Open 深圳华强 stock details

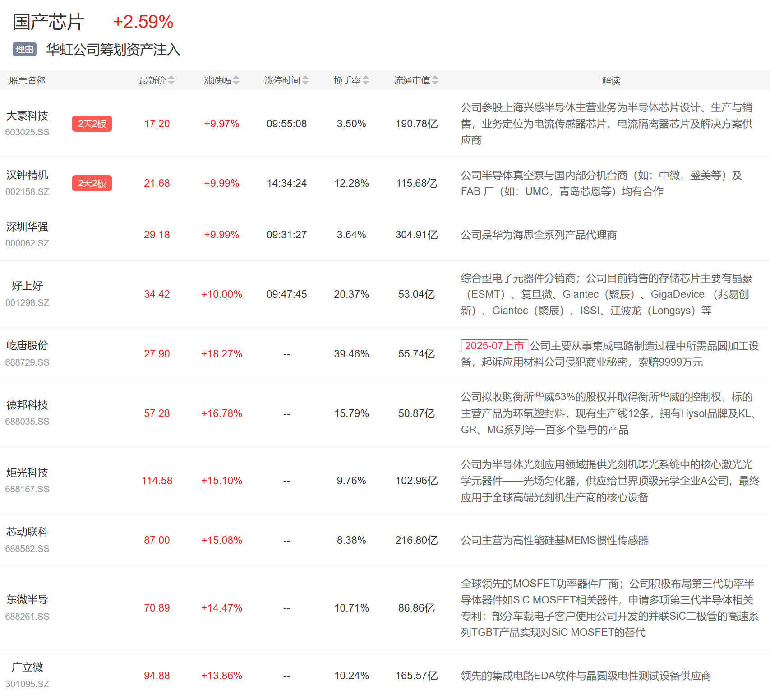(x=27, y=227)
